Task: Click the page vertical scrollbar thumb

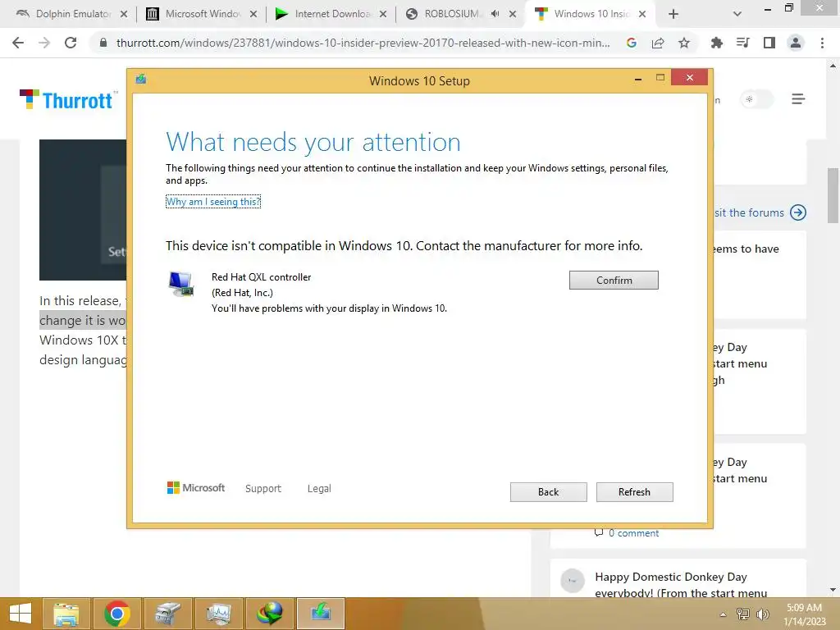Action: click(833, 195)
